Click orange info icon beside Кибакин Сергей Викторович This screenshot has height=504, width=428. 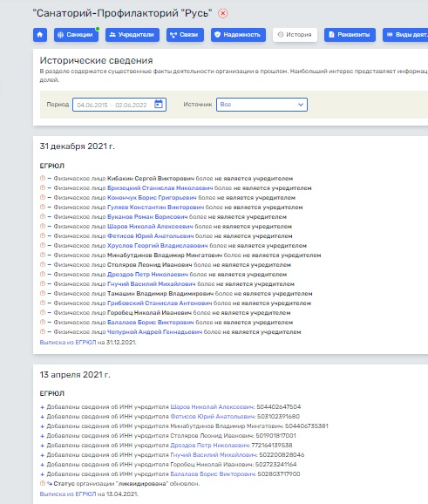coord(43,178)
